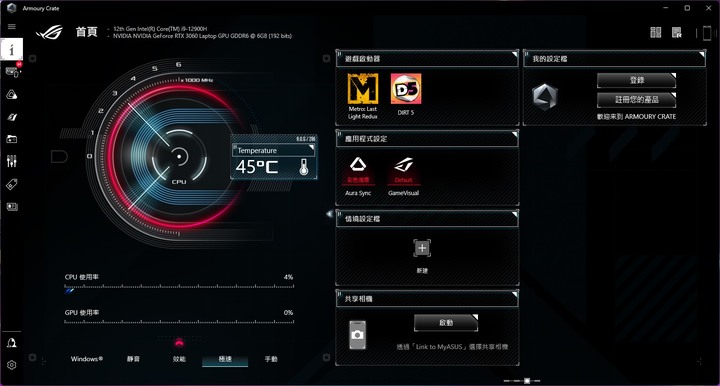
Task: Select the 效能 performance mode
Action: point(179,359)
